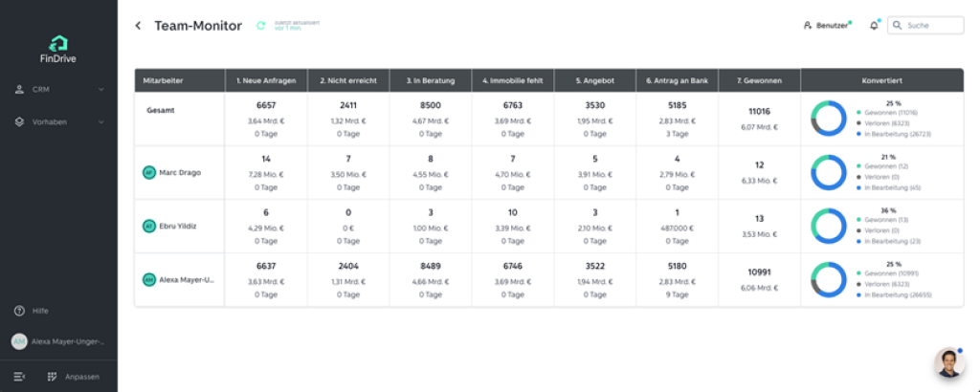Open the support chat avatar bubble
Viewport: 980px width, 392px height.
(948, 362)
